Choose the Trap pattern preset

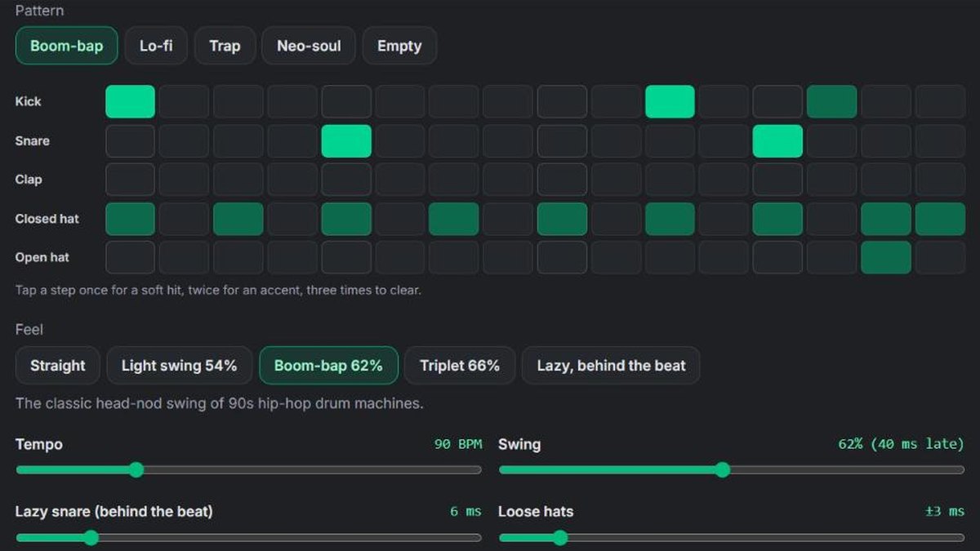(225, 46)
